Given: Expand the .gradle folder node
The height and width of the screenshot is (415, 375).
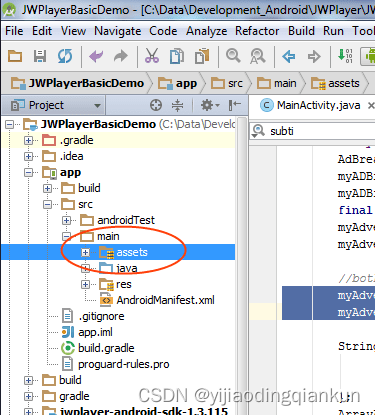Looking at the screenshot, I should (x=29, y=140).
